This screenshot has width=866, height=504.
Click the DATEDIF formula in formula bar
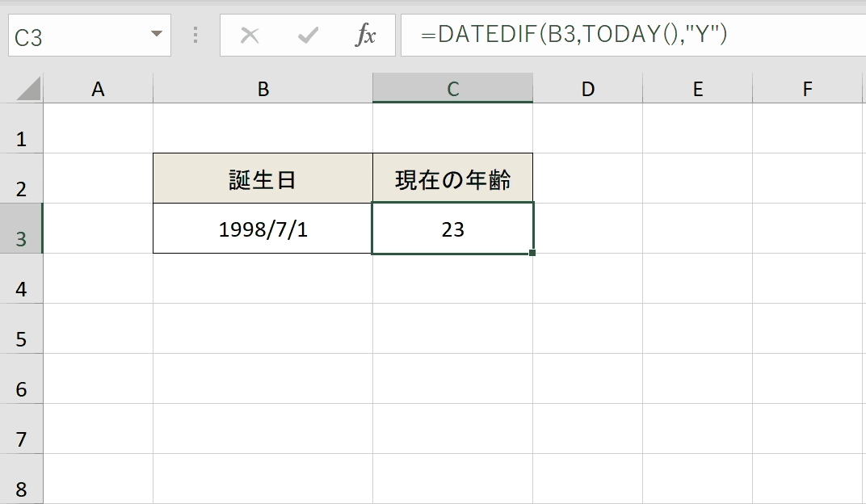point(574,34)
